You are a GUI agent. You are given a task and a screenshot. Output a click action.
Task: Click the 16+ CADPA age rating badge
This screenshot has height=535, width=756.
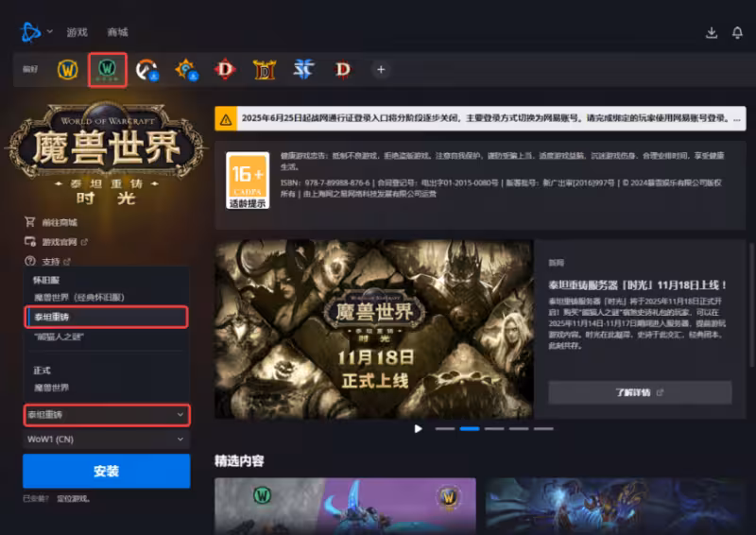tap(248, 181)
